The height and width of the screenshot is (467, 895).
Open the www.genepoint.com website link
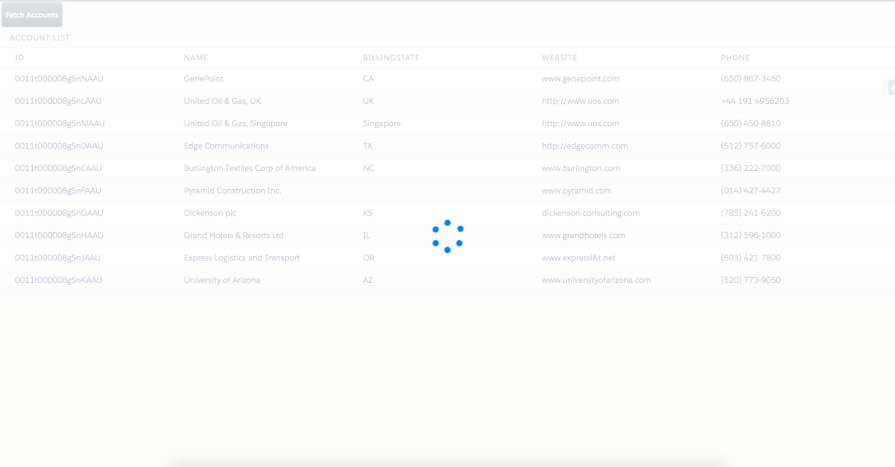(x=580, y=78)
